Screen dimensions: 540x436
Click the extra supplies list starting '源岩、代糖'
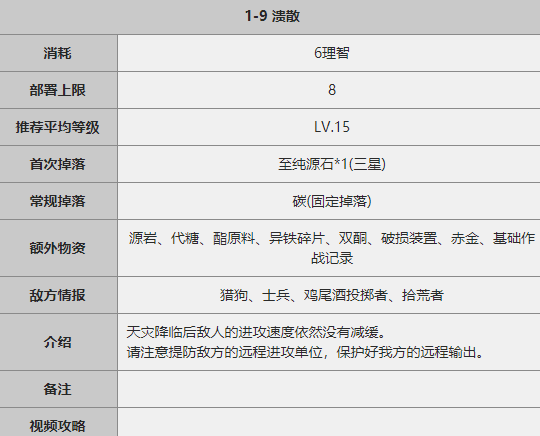332,248
